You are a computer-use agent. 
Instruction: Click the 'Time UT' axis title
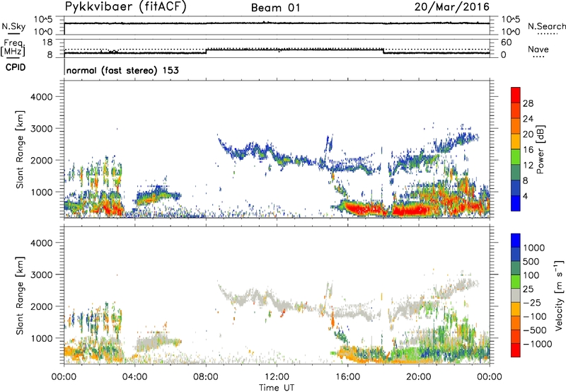click(277, 388)
